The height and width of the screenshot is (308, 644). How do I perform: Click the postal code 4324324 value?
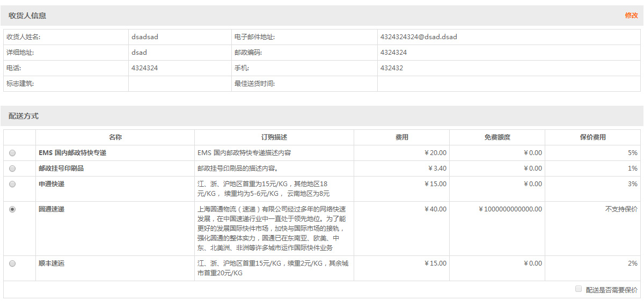click(x=393, y=53)
